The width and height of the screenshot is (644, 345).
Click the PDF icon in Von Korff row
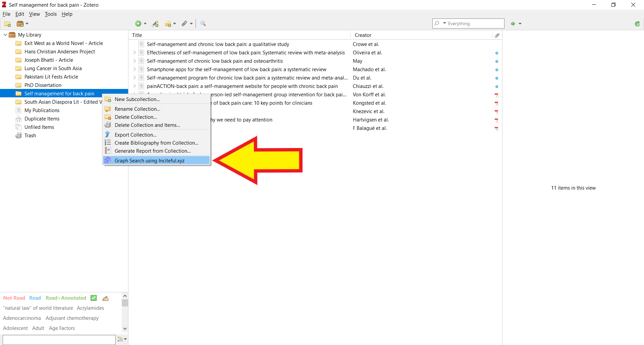(x=497, y=95)
